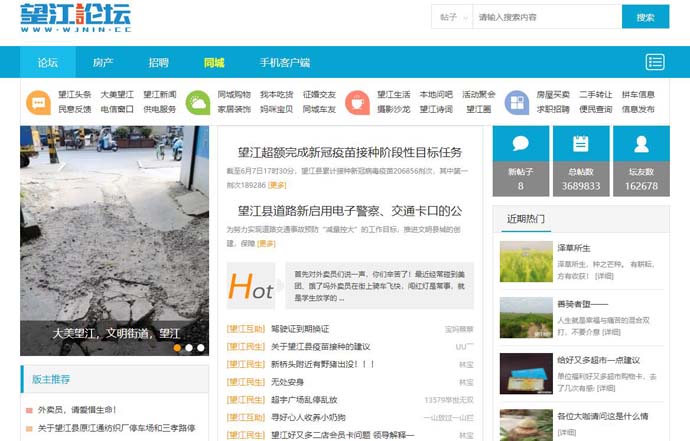Screen dimensions: 690x441
Task: Open the 望江诗词 link
Action: [436, 109]
